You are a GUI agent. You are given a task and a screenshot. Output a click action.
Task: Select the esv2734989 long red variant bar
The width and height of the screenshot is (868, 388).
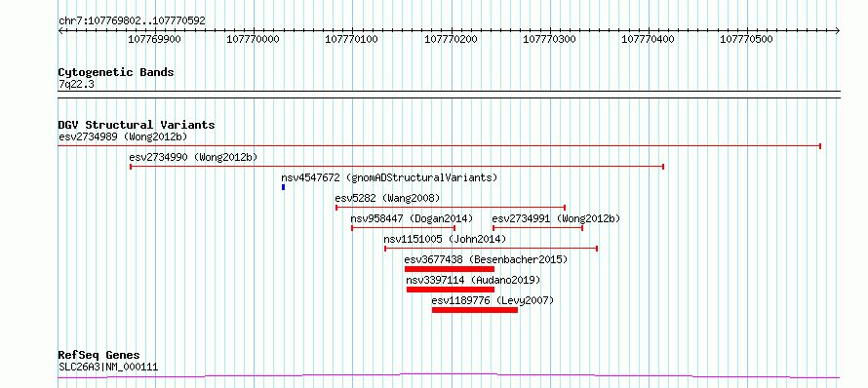point(440,146)
